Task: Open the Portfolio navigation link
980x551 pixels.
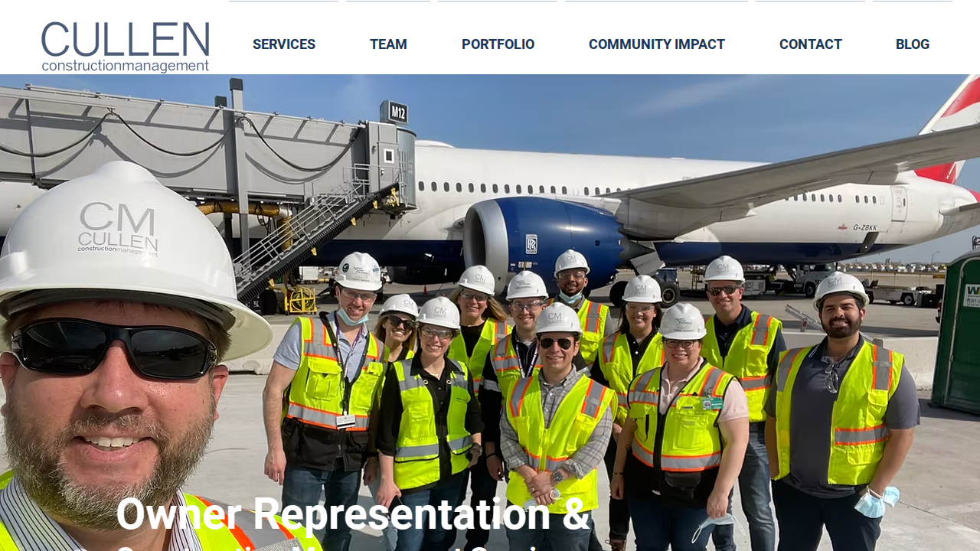Action: tap(498, 44)
